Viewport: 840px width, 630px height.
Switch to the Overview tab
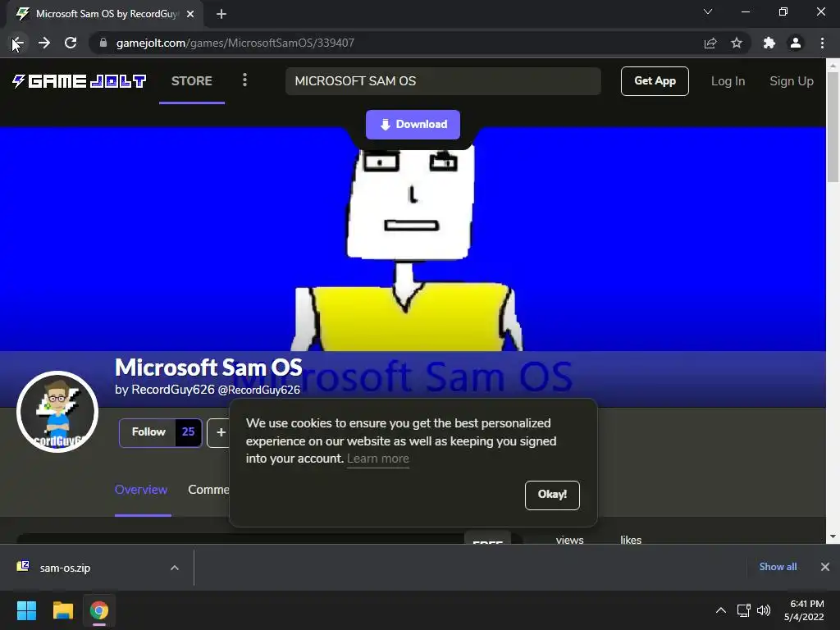point(141,490)
